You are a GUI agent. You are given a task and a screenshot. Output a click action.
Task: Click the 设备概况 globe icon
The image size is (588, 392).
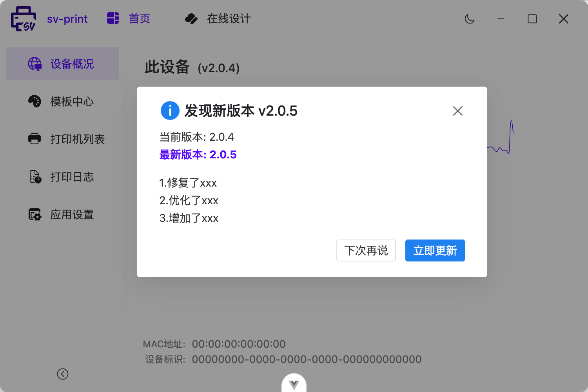(x=35, y=64)
